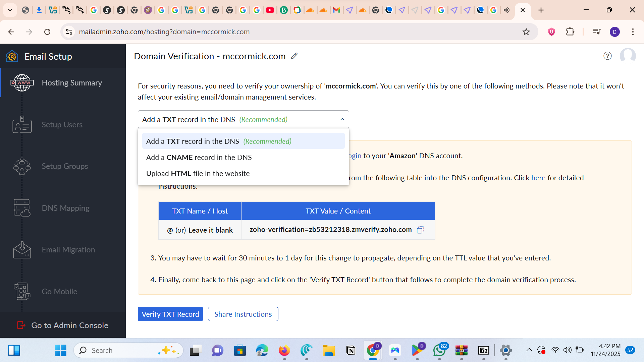This screenshot has width=644, height=362.
Task: Click the '@ (or) Leave it blank' cell
Action: click(200, 230)
